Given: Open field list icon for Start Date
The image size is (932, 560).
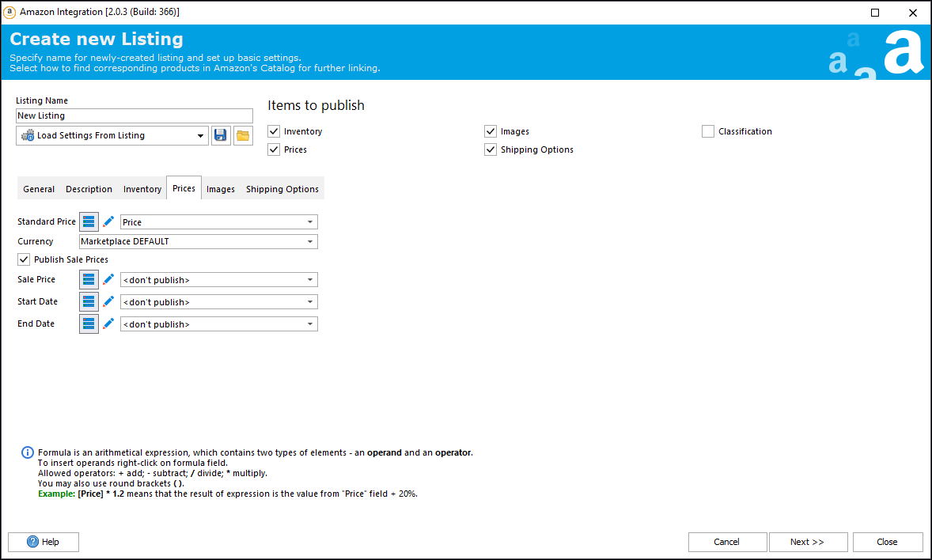Looking at the screenshot, I should pyautogui.click(x=89, y=301).
